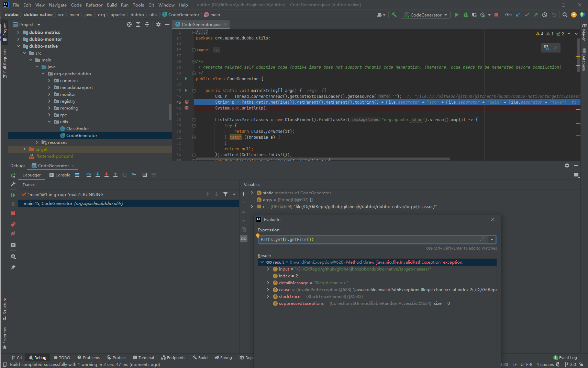Open the Evaluate Expression calculator icon
This screenshot has width=588, height=368.
point(145,175)
